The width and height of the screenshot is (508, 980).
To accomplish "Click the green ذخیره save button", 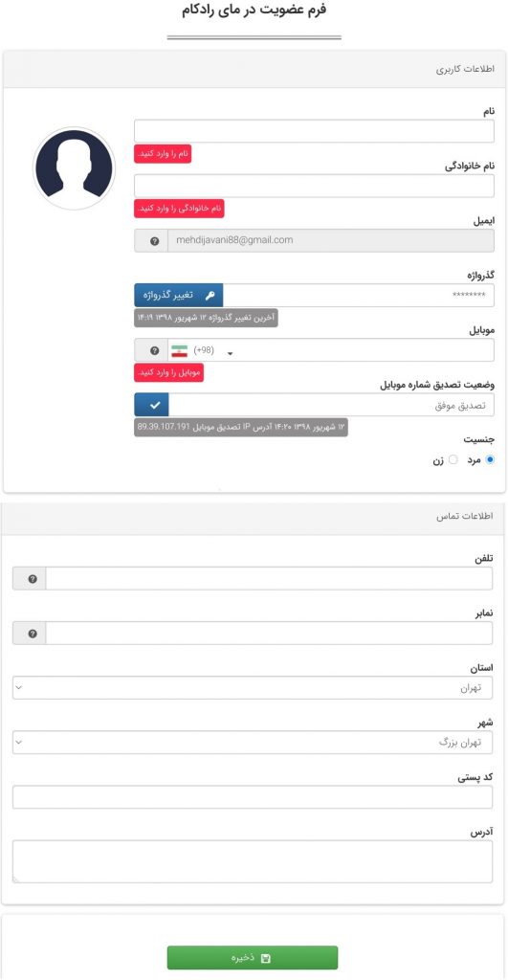I will click(x=253, y=957).
